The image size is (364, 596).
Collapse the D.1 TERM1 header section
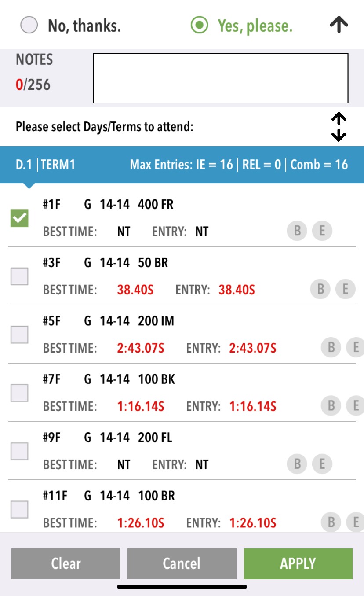pyautogui.click(x=182, y=165)
